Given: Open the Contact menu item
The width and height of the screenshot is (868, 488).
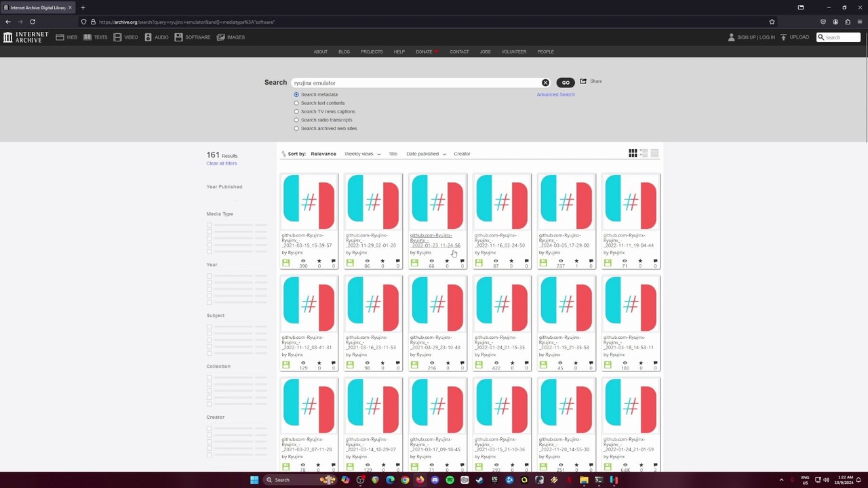Looking at the screenshot, I should click(x=459, y=52).
